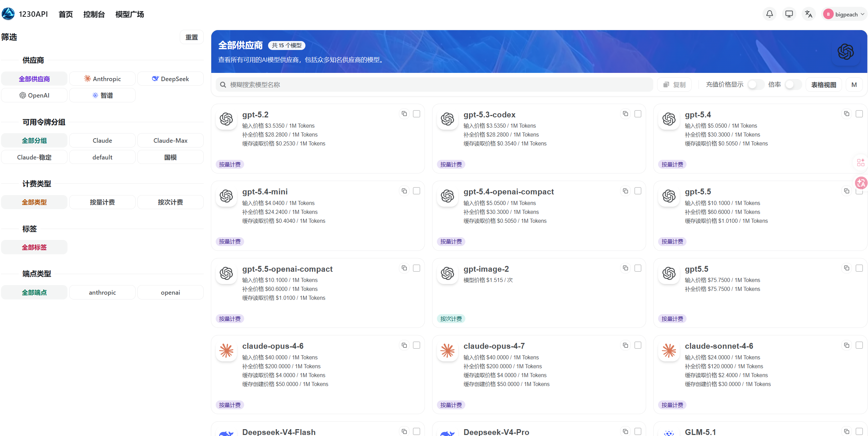The width and height of the screenshot is (868, 436).
Task: Click the search magnifier icon
Action: click(223, 85)
